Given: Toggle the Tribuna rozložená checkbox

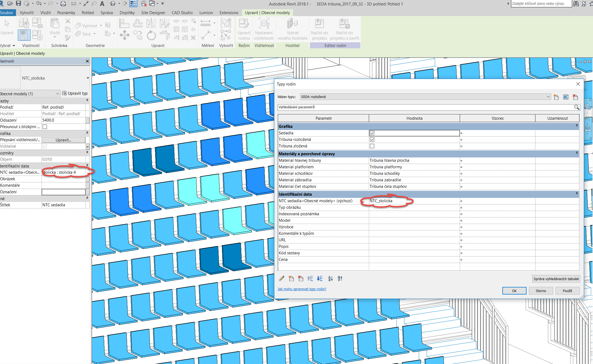Looking at the screenshot, I should 372,140.
